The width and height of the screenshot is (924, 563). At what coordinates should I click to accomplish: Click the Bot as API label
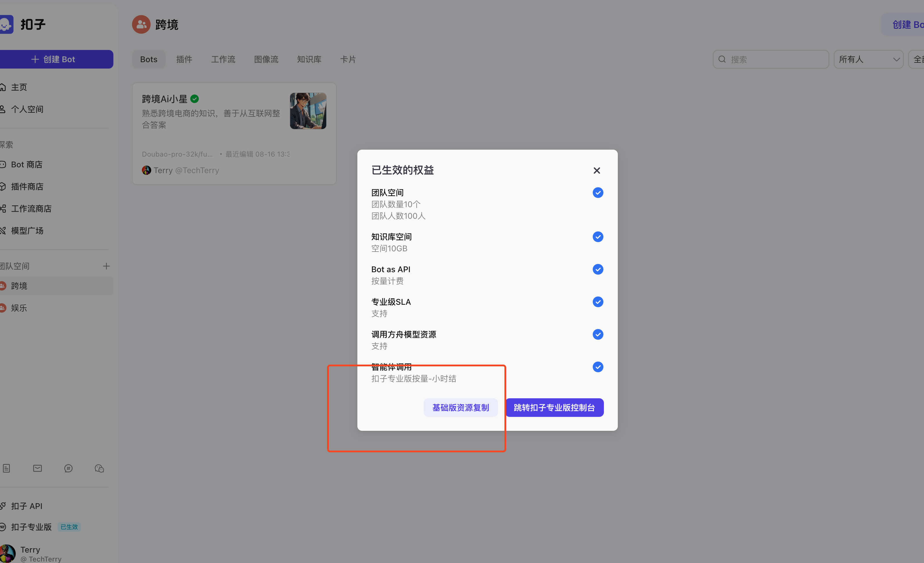click(x=391, y=269)
